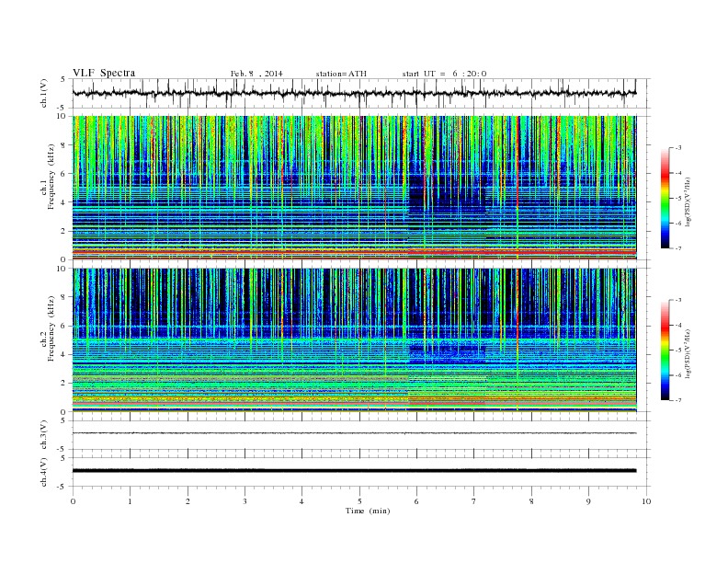The width and height of the screenshot is (728, 563).
Task: Click the "2" kHz tick on ch.2 frequency axis
Action: pos(63,384)
